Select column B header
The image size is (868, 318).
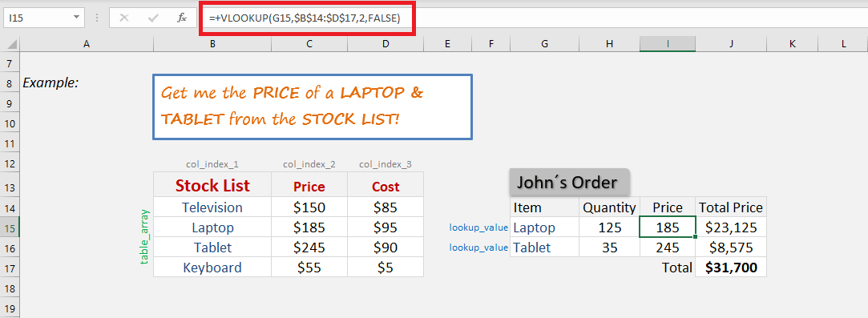click(212, 44)
